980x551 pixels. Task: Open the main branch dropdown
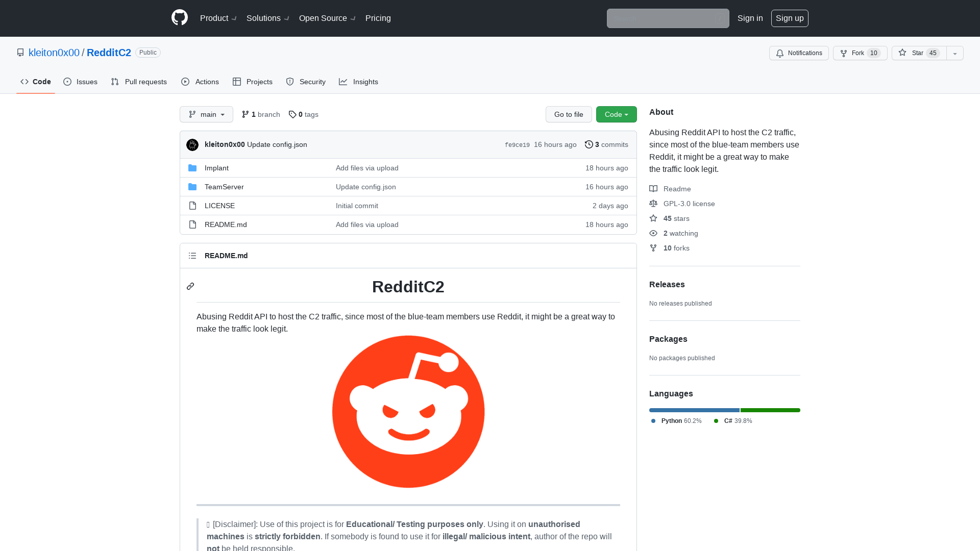(206, 114)
